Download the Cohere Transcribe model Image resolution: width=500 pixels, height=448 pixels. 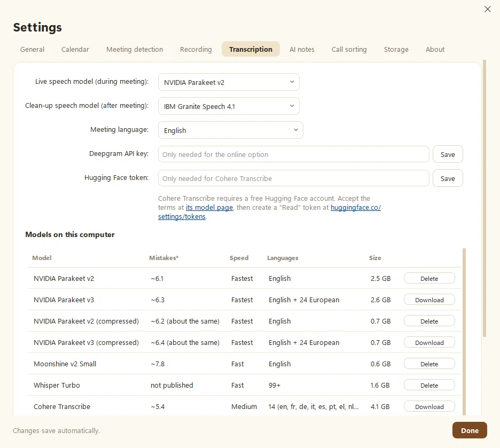click(429, 406)
